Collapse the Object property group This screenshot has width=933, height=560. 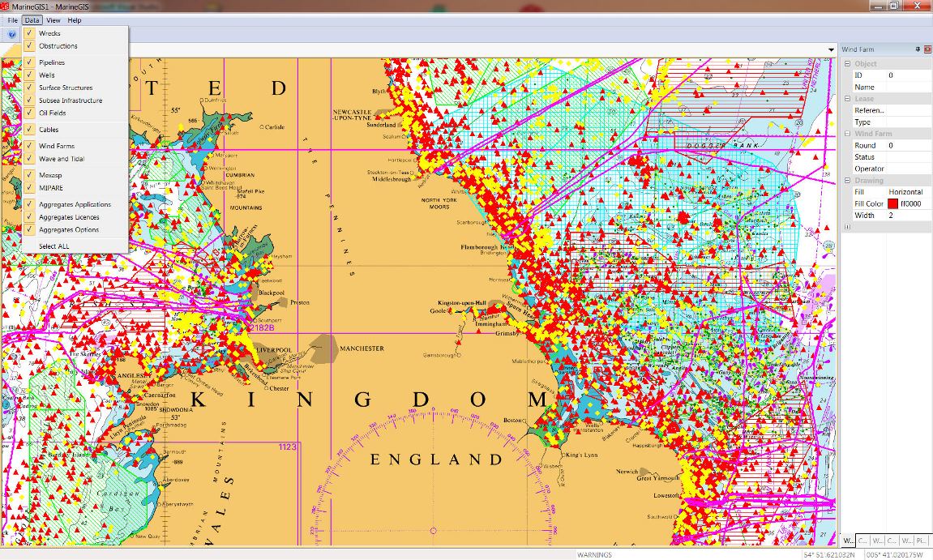click(x=847, y=64)
